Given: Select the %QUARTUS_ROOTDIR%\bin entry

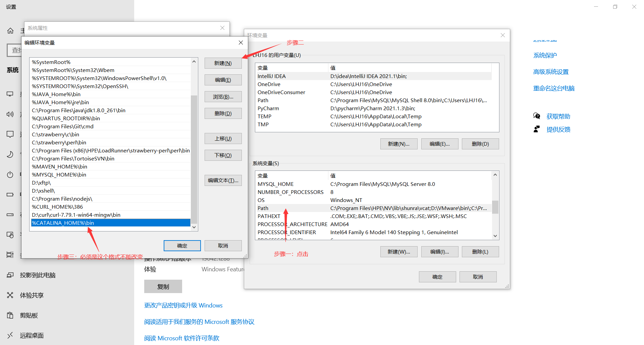Looking at the screenshot, I should click(111, 118).
